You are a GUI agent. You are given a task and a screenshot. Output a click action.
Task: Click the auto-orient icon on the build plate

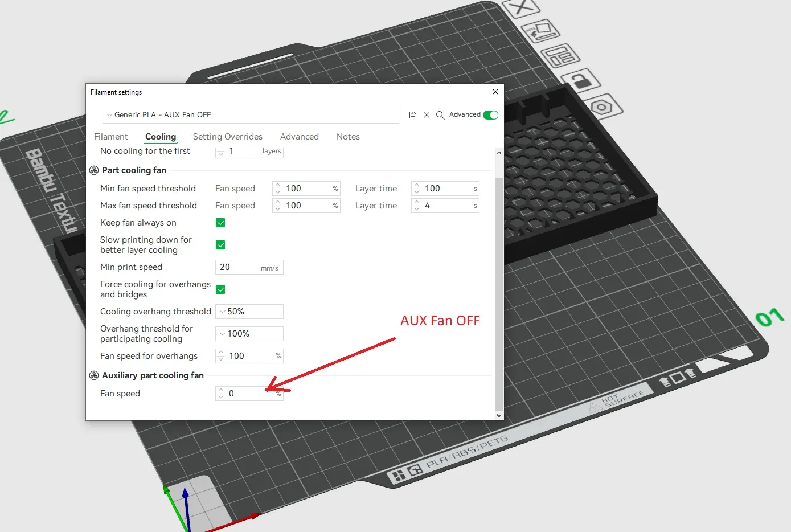(541, 31)
